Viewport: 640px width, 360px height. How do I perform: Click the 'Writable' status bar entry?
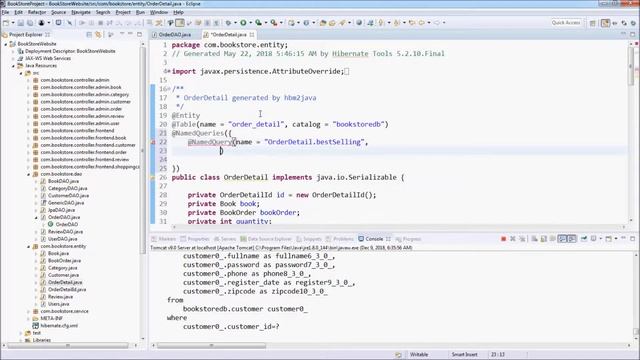pos(419,354)
